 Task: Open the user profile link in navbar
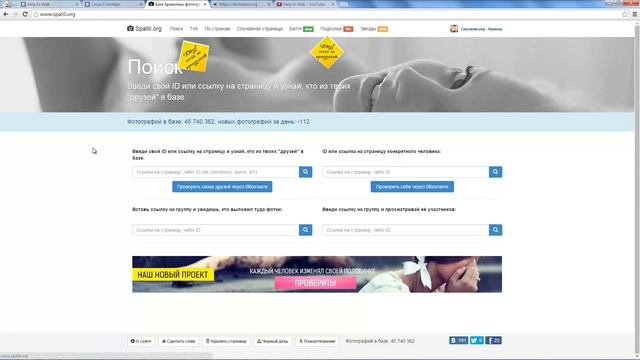coord(481,29)
